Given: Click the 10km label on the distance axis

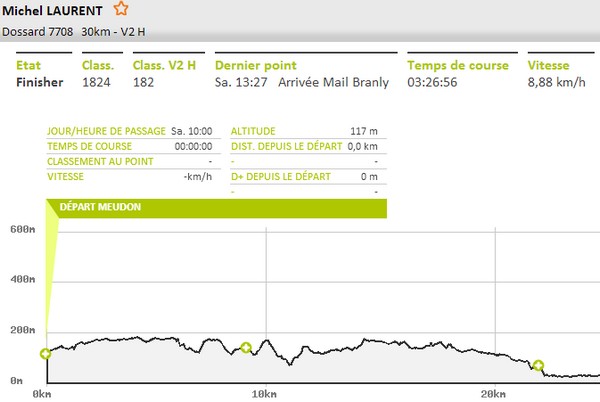Looking at the screenshot, I should pyautogui.click(x=263, y=394).
